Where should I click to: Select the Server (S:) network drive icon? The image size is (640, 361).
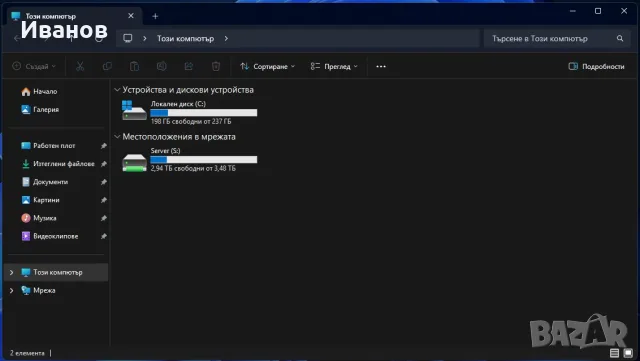(134, 162)
